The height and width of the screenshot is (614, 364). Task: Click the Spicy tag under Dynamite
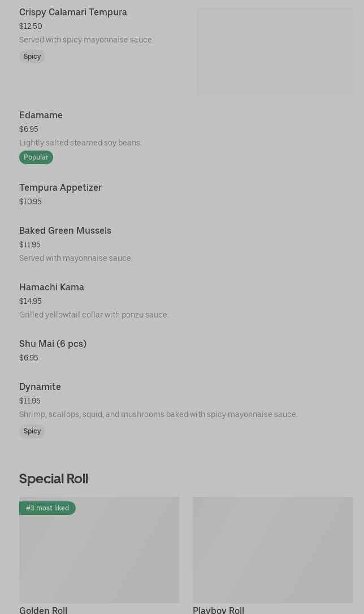click(32, 431)
